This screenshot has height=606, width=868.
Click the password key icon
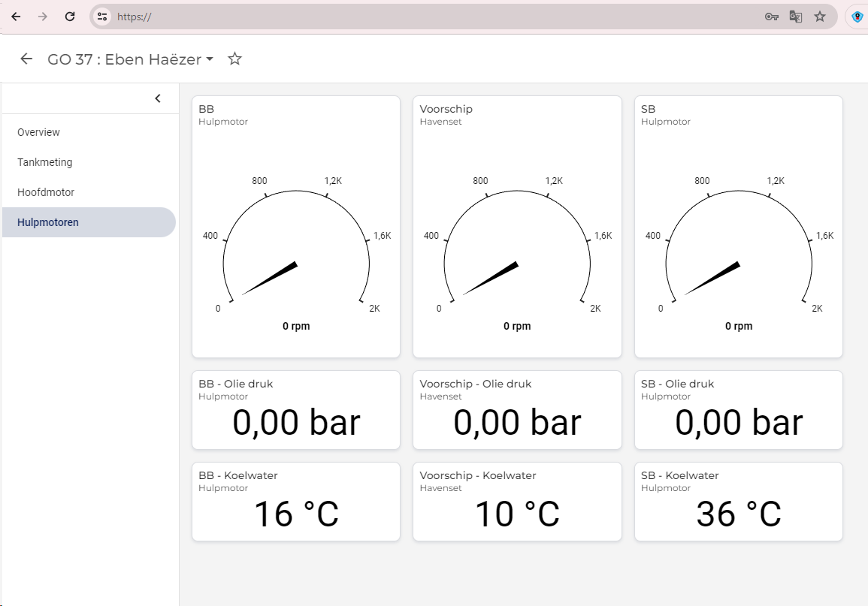click(x=771, y=17)
